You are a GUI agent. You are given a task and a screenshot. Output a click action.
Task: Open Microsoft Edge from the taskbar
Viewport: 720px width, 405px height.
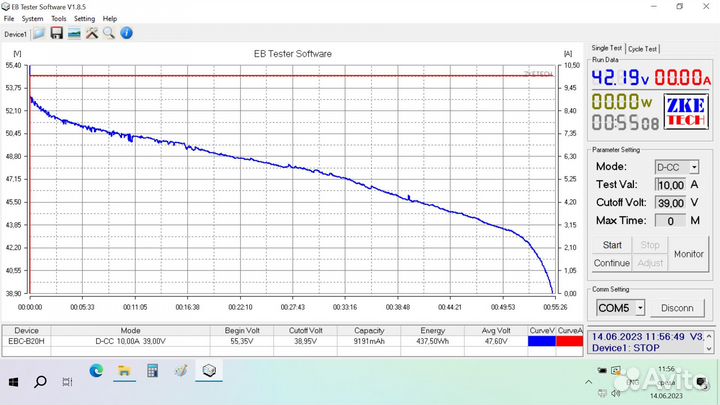(97, 371)
